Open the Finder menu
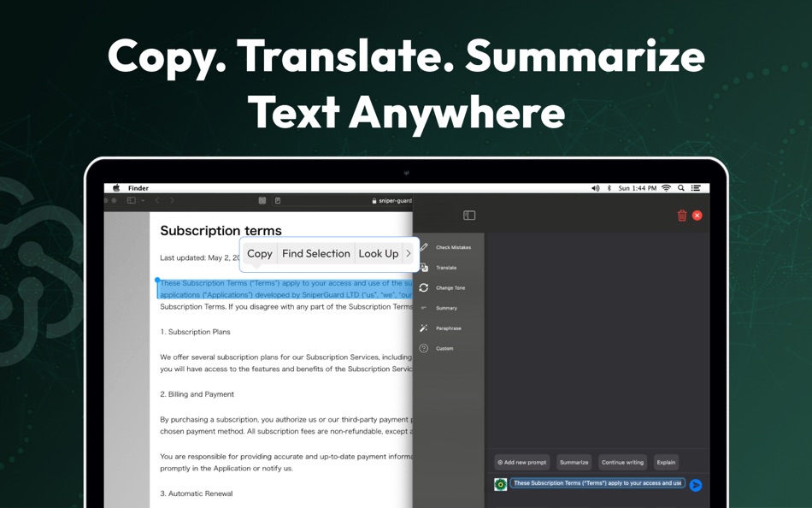The height and width of the screenshot is (508, 812). point(138,188)
